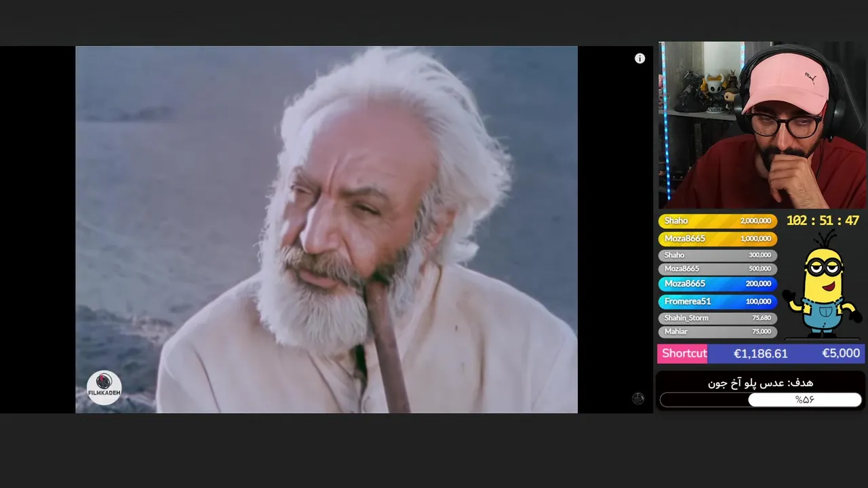Image resolution: width=868 pixels, height=488 pixels.
Task: Click the minion character mascot
Action: coord(822,285)
